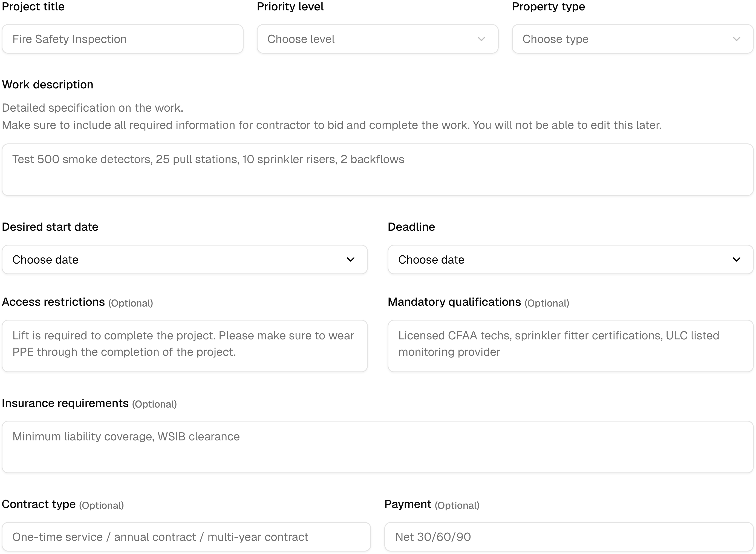Click the chevron icon in Desired start date
The image size is (756, 554).
coord(350,259)
